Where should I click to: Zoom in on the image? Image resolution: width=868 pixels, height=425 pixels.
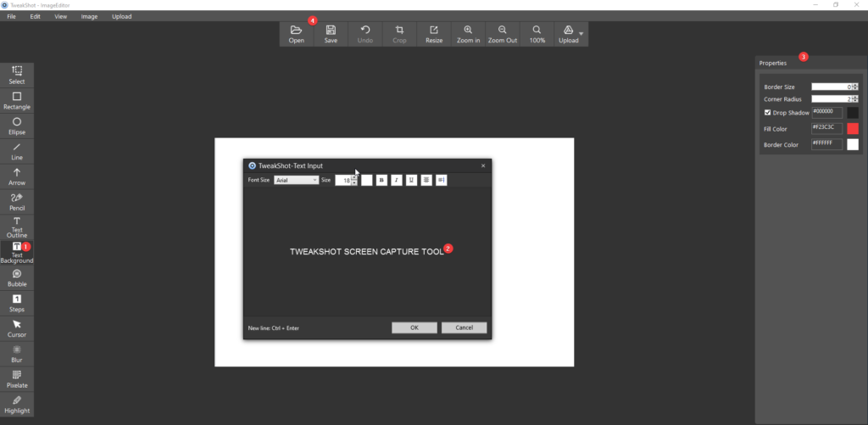[468, 34]
